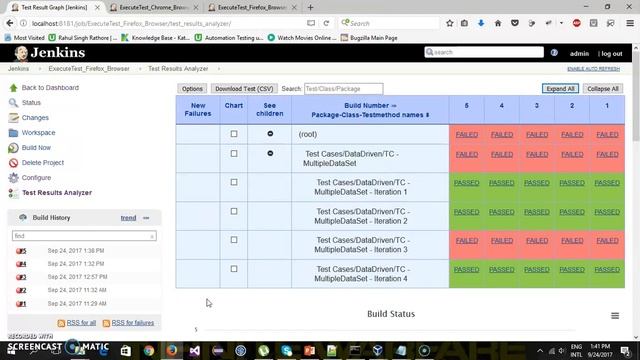The height and width of the screenshot is (360, 640).
Task: Show hidden system tray icons chevron
Action: tap(540, 351)
